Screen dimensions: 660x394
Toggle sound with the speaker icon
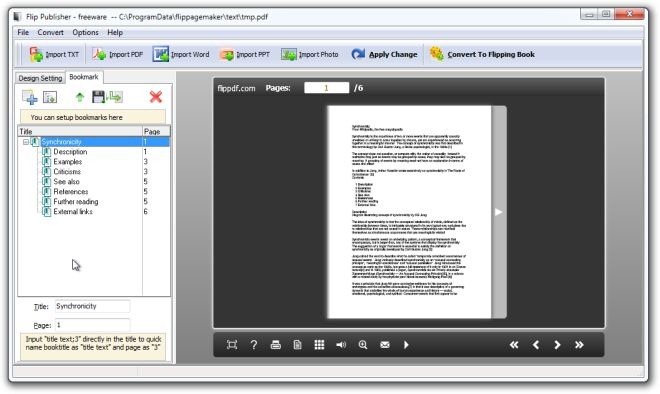pos(341,345)
